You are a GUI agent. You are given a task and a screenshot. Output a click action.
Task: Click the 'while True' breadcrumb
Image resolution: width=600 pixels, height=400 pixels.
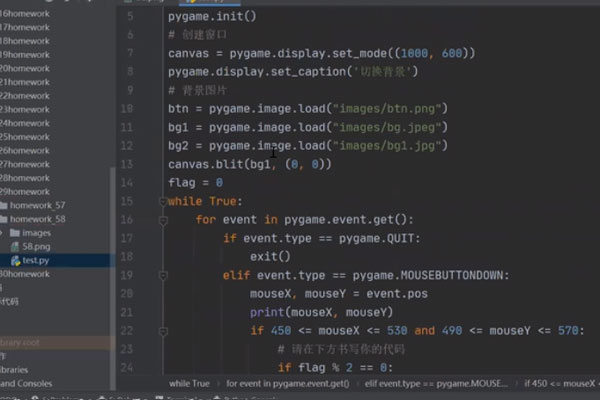(x=189, y=383)
